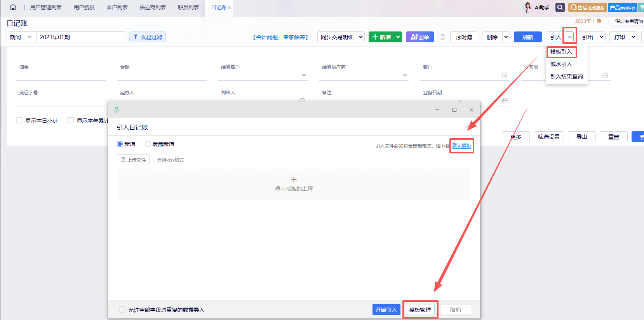Go to the home icon tab
Image resolution: width=644 pixels, height=320 pixels.
click(x=13, y=7)
